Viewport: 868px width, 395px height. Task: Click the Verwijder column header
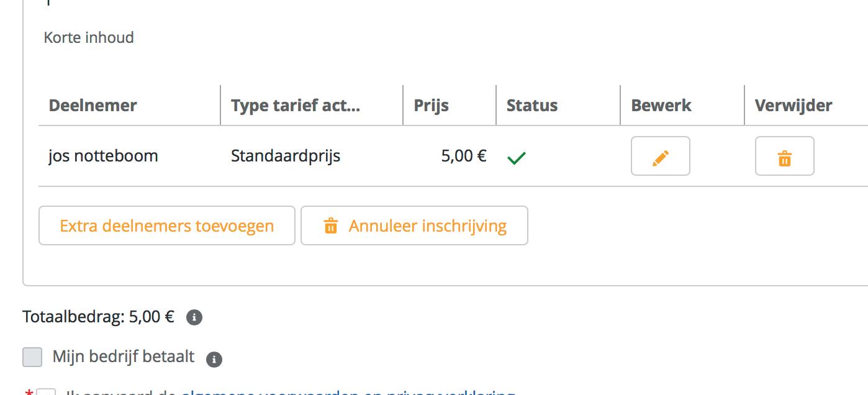[x=793, y=106]
